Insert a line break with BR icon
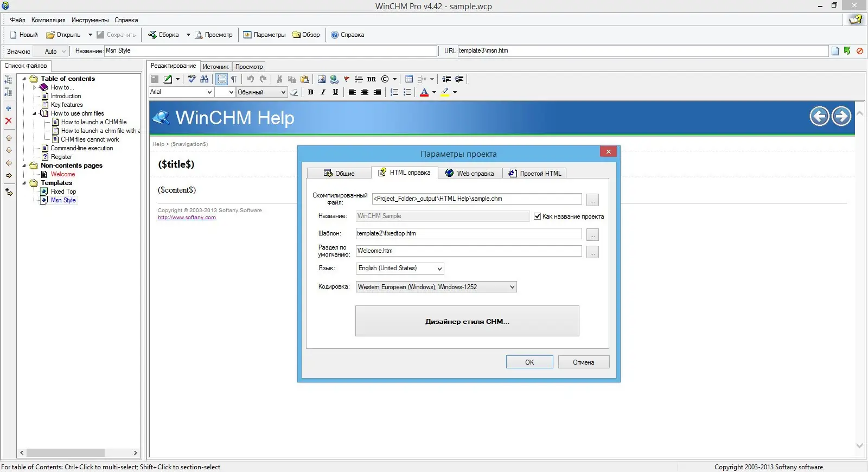This screenshot has height=472, width=868. click(372, 79)
